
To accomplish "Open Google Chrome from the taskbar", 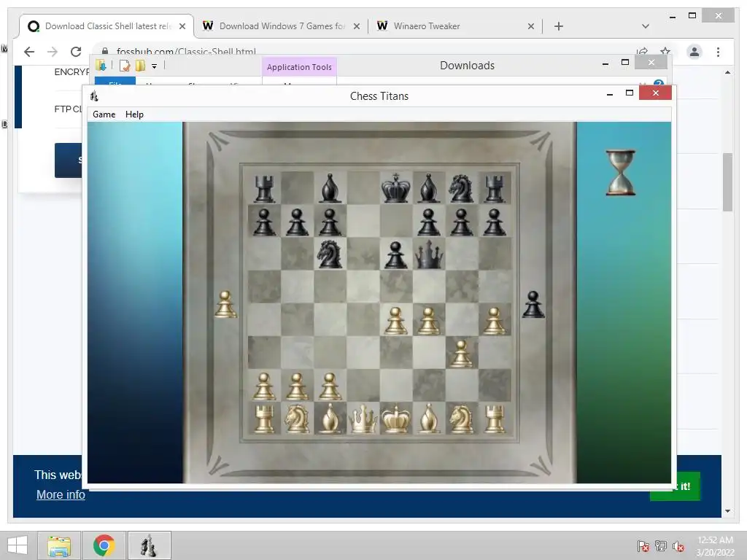I will tap(104, 545).
